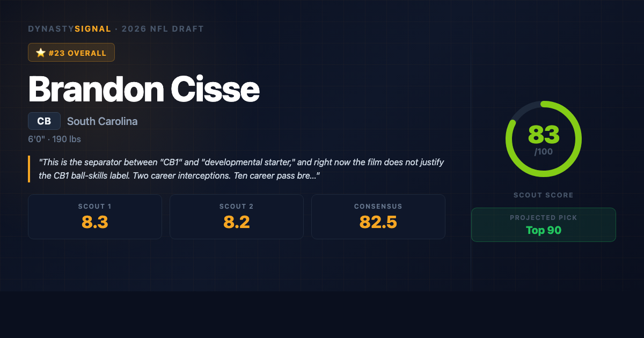The image size is (644, 338).
Task: Click the Brandon Cisse player name
Action: pos(144,89)
